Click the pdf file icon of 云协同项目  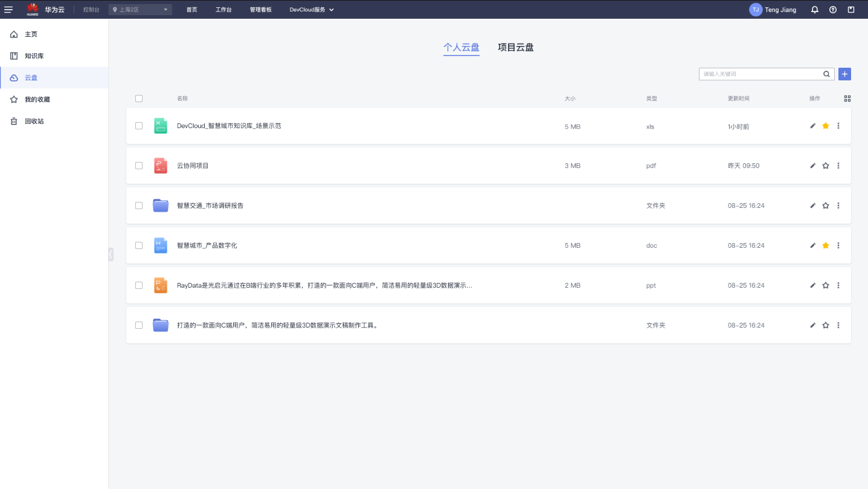tap(160, 166)
